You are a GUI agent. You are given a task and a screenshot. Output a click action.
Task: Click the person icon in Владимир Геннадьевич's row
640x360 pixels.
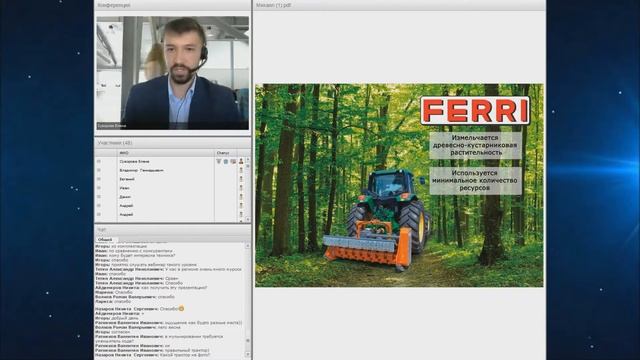(241, 170)
